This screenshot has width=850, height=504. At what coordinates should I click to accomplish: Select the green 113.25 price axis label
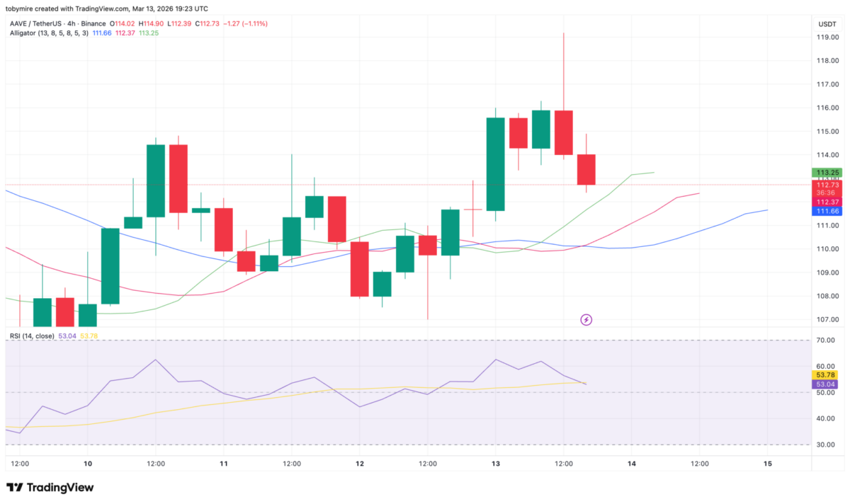tap(828, 172)
